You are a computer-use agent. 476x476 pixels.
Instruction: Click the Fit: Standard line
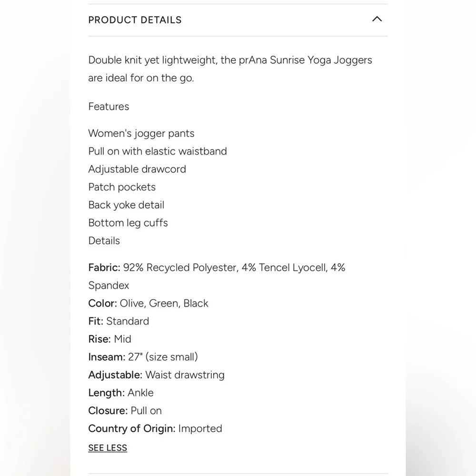point(119,321)
